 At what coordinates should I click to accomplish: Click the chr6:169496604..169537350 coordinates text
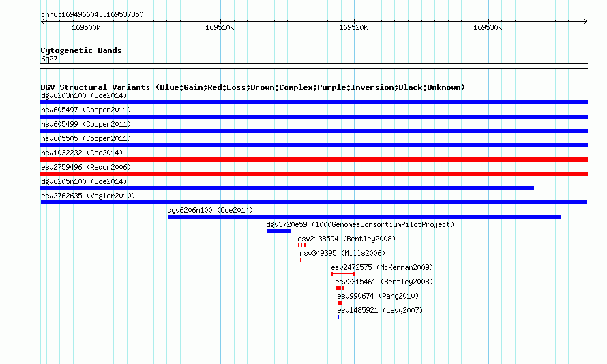(x=92, y=14)
